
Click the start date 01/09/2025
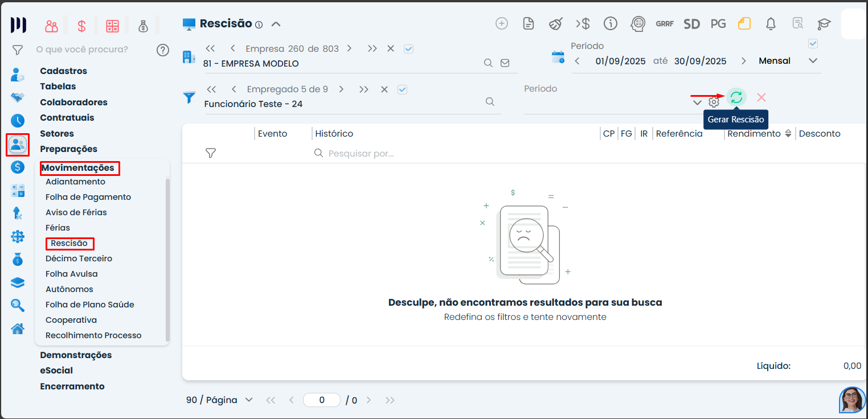point(621,61)
